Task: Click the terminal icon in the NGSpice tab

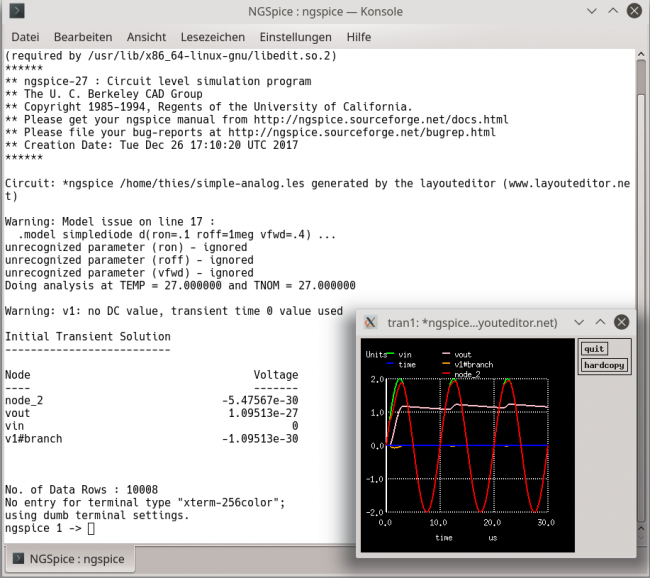Action: pyautogui.click(x=18, y=559)
